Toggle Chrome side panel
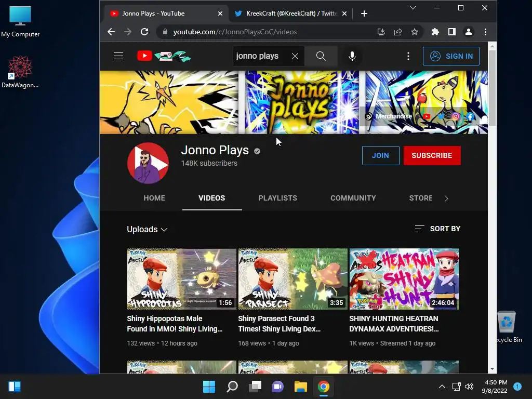 point(451,32)
